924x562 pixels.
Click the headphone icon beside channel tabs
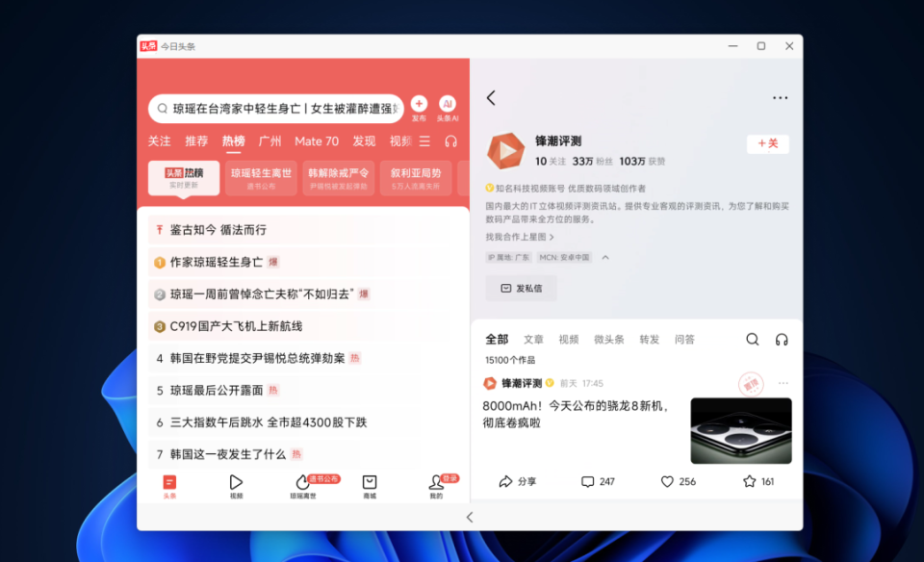tap(450, 141)
